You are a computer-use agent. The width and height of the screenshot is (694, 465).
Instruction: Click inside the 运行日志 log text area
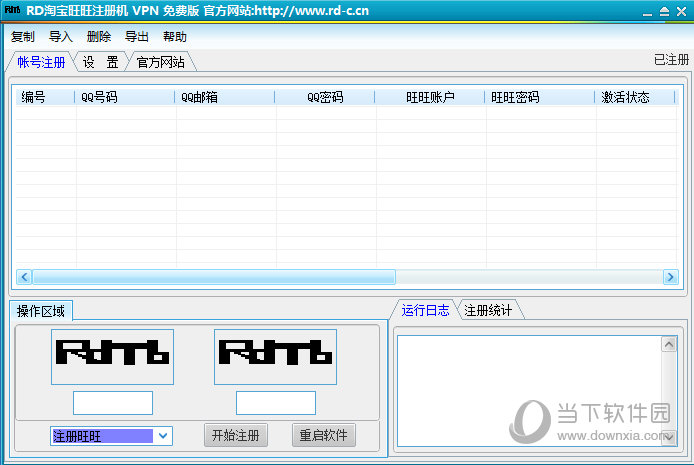point(529,391)
